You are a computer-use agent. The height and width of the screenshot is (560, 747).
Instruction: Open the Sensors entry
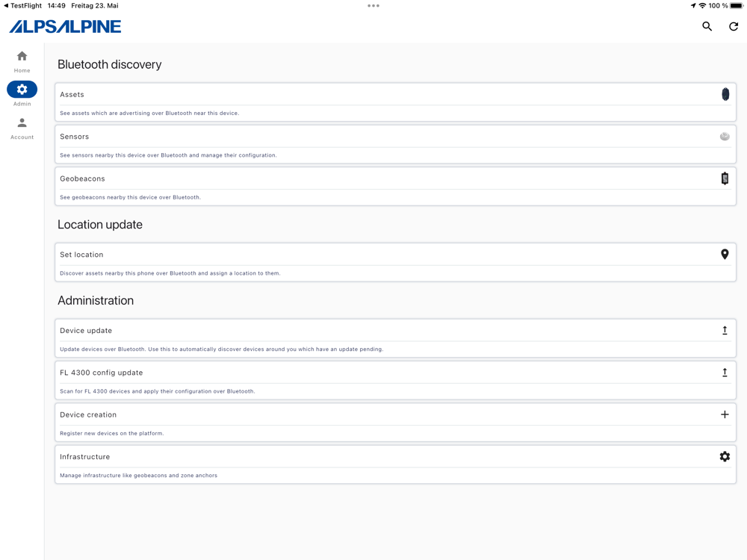(x=395, y=144)
